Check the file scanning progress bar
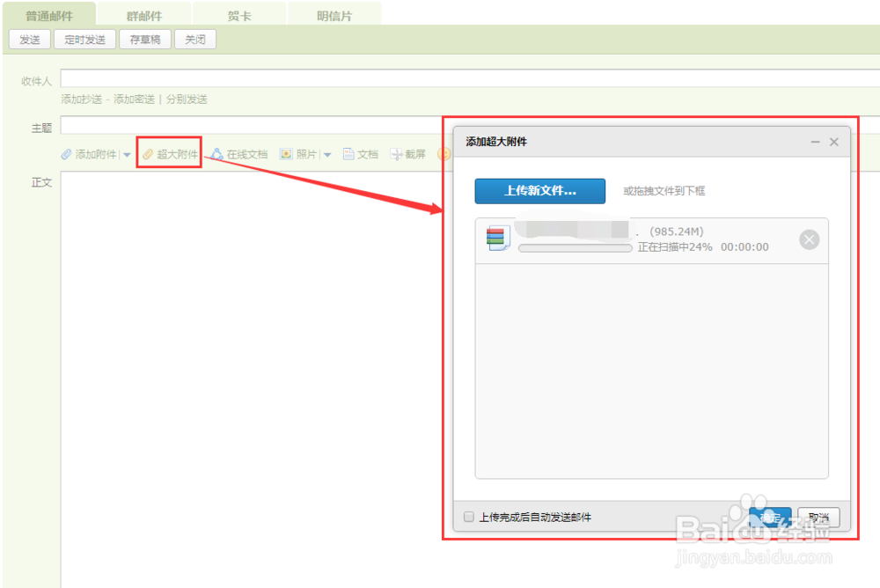The image size is (880, 588). click(x=575, y=249)
